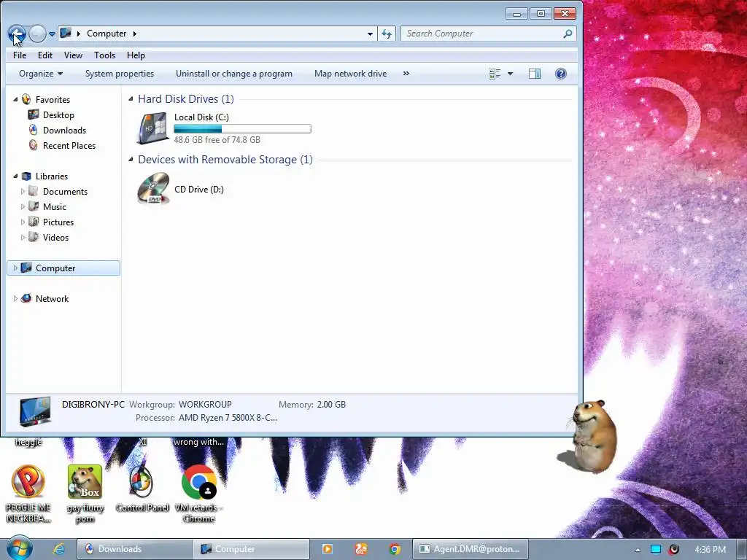Image resolution: width=747 pixels, height=560 pixels.
Task: Select Favorites in navigation pane
Action: pos(53,99)
